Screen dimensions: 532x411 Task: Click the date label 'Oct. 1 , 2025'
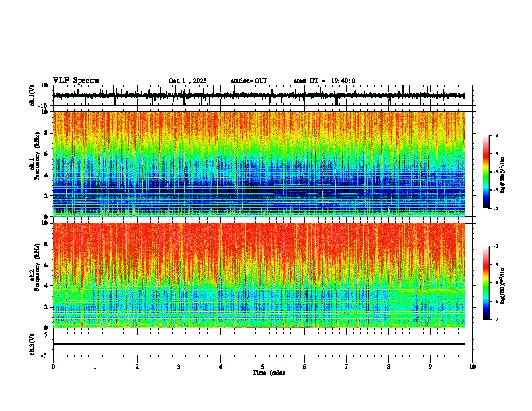pyautogui.click(x=187, y=81)
